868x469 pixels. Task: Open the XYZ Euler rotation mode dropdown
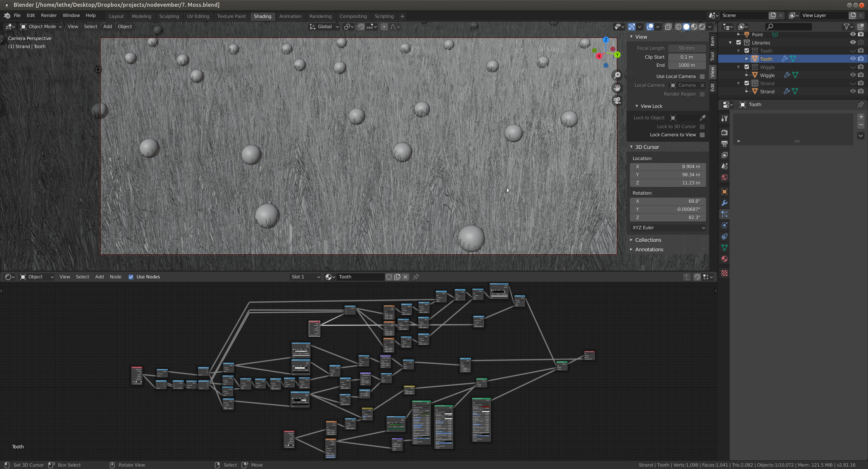[x=668, y=228]
